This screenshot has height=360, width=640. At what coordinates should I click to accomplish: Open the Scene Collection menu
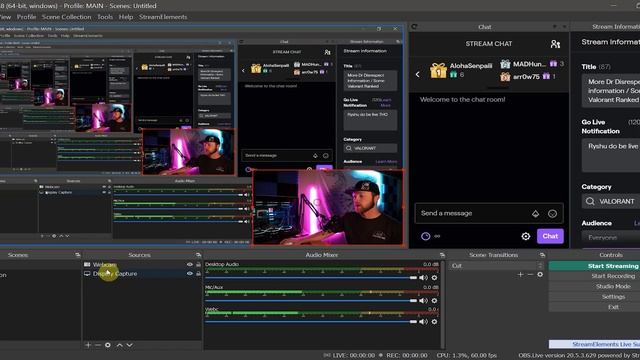pyautogui.click(x=67, y=17)
